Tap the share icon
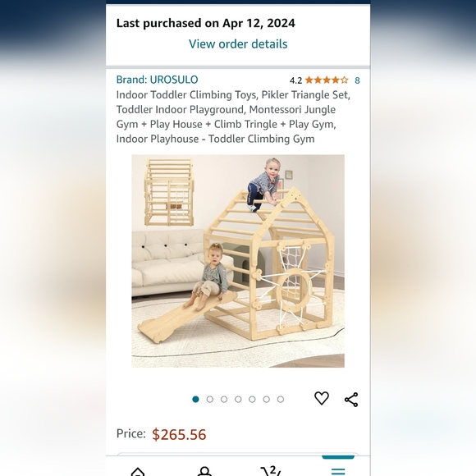 [351, 400]
